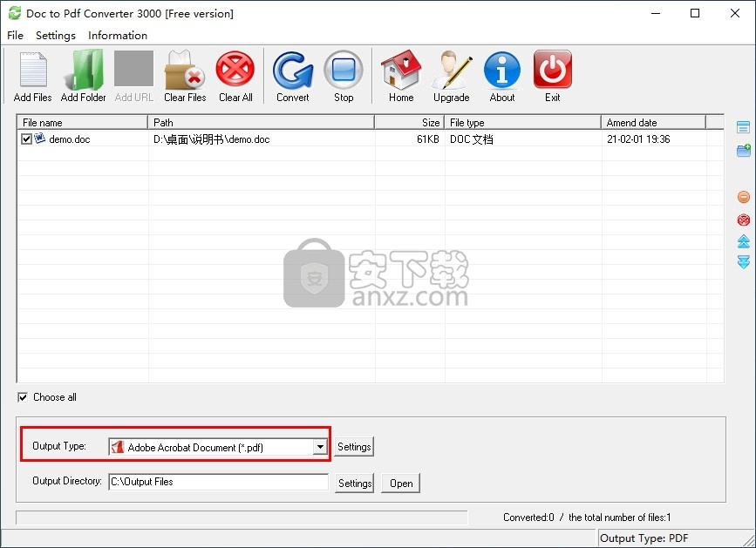Click the Clear Files icon

tap(185, 71)
